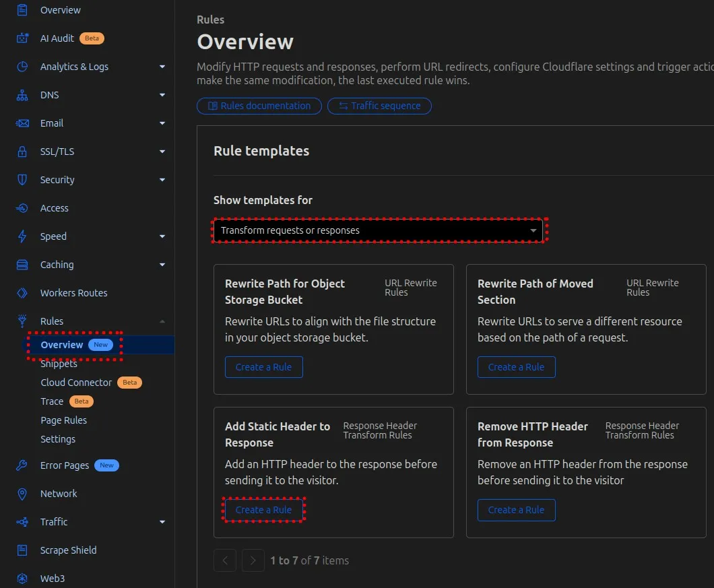Expand the Analytics & Logs submenu arrow
This screenshot has height=588, width=714.
pyautogui.click(x=162, y=67)
